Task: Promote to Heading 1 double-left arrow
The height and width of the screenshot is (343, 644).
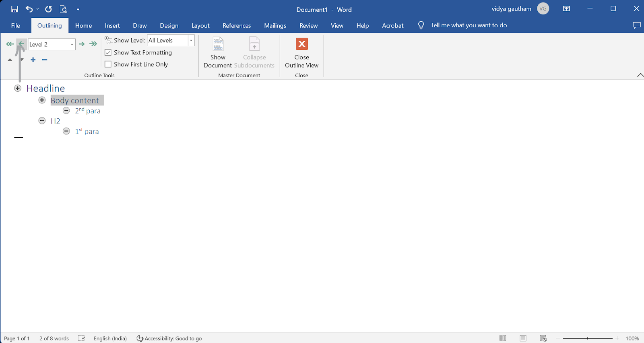Action: tap(10, 44)
